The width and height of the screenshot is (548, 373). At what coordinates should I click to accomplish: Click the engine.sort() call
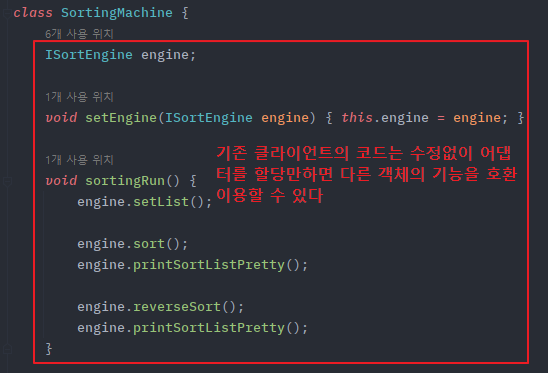(x=132, y=244)
